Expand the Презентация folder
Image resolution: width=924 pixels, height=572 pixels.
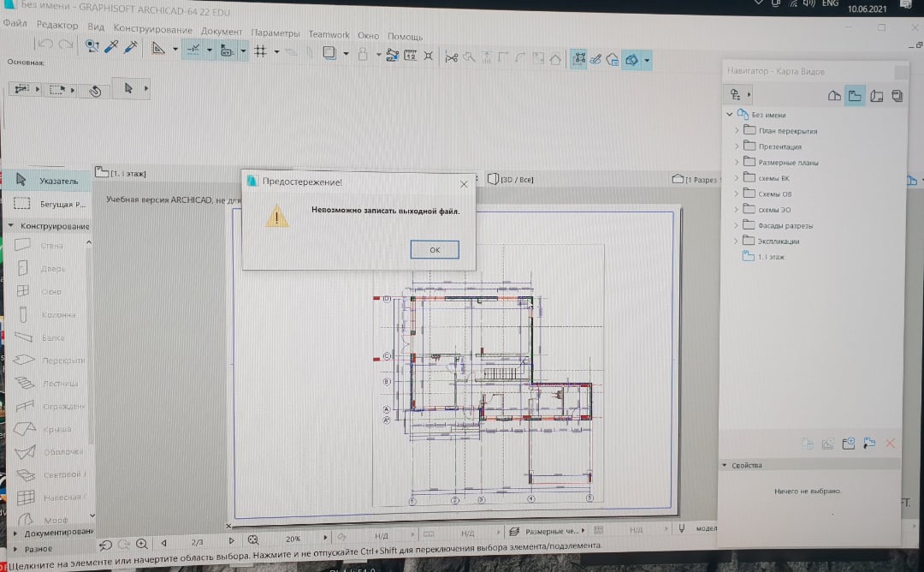pyautogui.click(x=737, y=146)
